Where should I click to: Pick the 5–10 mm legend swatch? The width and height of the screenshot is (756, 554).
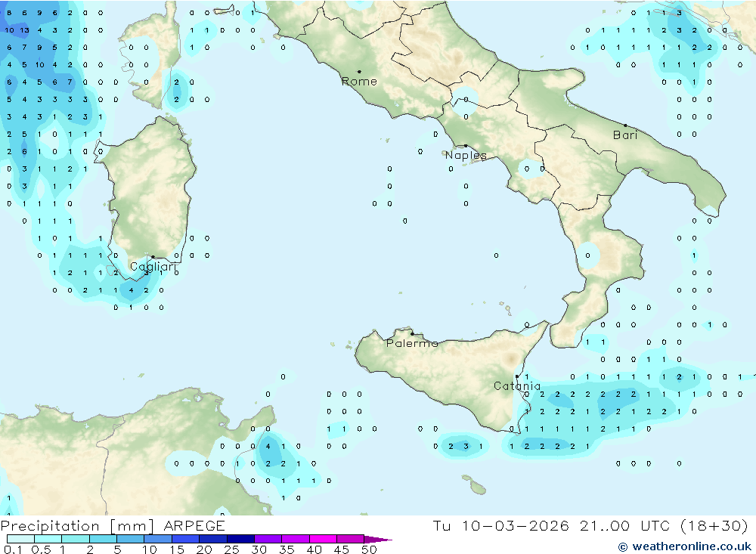(x=131, y=539)
